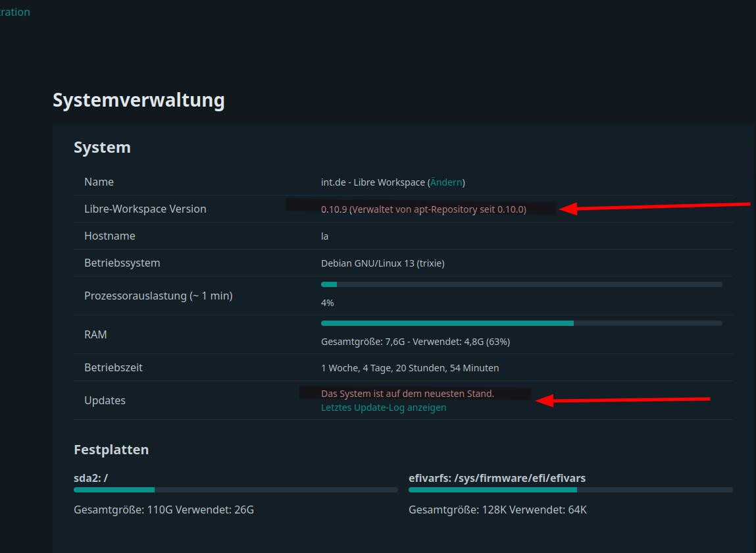This screenshot has width=756, height=553.
Task: Click the Betriebszeit uptime value
Action: [x=409, y=368]
